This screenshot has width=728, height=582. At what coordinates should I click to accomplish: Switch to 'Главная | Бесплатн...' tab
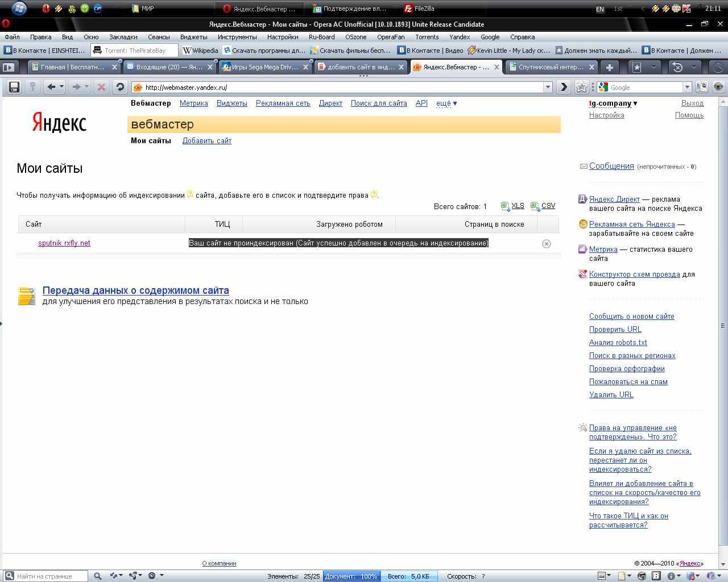click(74, 67)
